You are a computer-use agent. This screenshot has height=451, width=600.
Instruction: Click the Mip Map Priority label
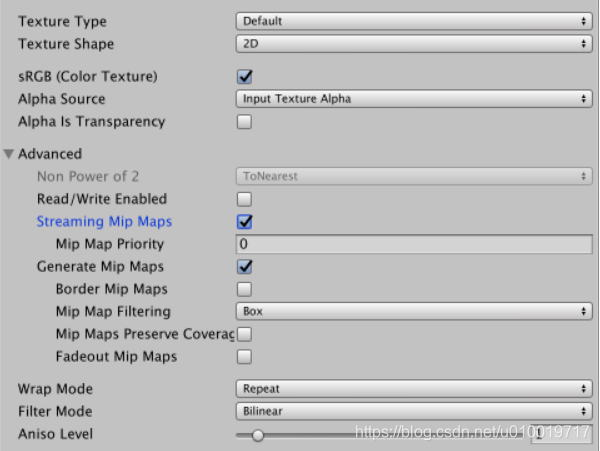pos(110,244)
